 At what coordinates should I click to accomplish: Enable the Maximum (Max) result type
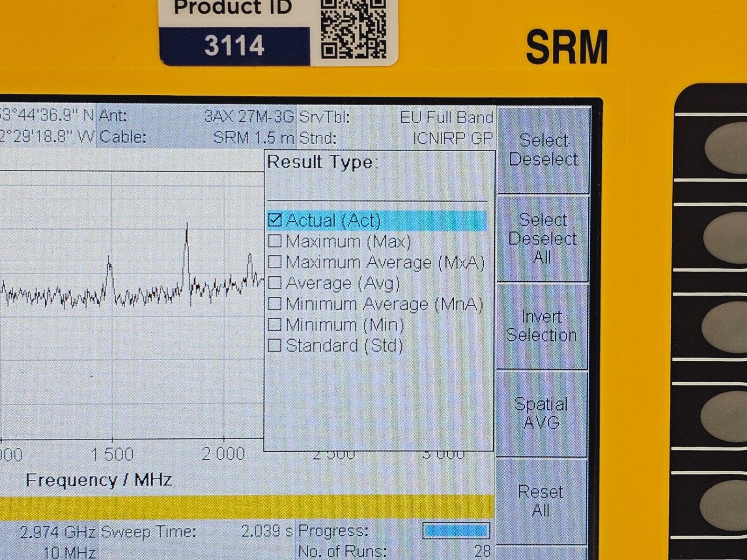(x=275, y=241)
